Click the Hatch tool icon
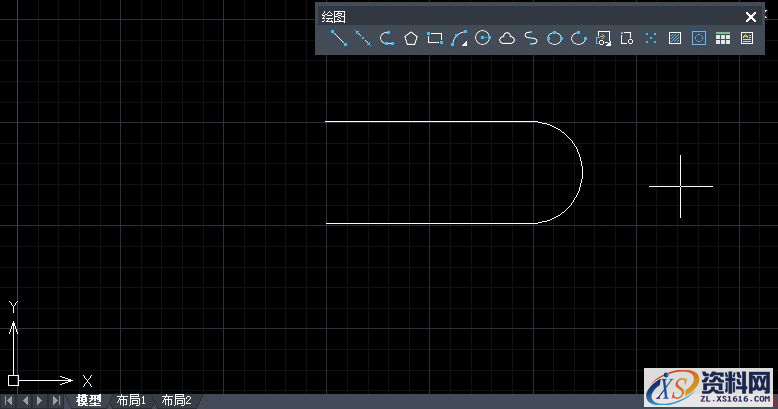The width and height of the screenshot is (778, 409). [675, 39]
